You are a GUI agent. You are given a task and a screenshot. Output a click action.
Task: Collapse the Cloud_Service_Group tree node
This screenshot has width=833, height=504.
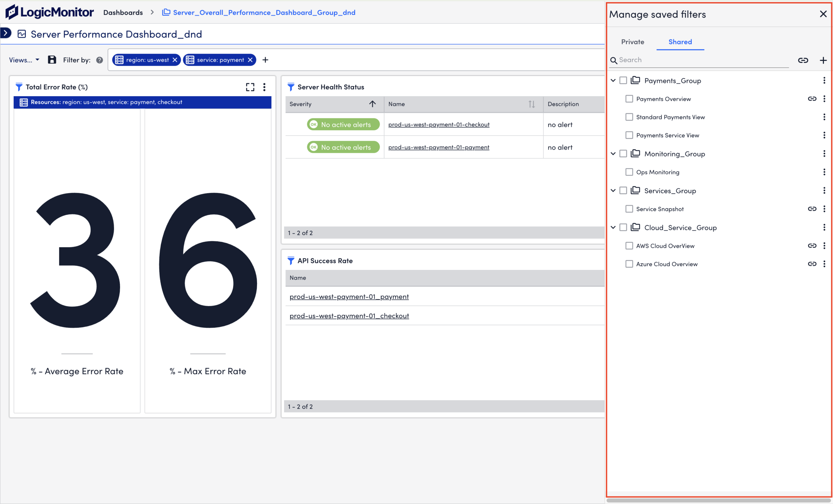click(x=613, y=227)
